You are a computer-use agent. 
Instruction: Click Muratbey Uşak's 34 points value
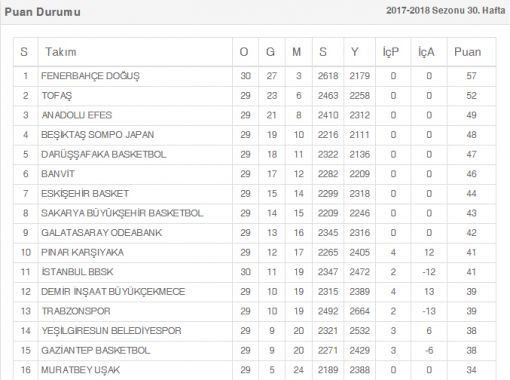tap(471, 370)
